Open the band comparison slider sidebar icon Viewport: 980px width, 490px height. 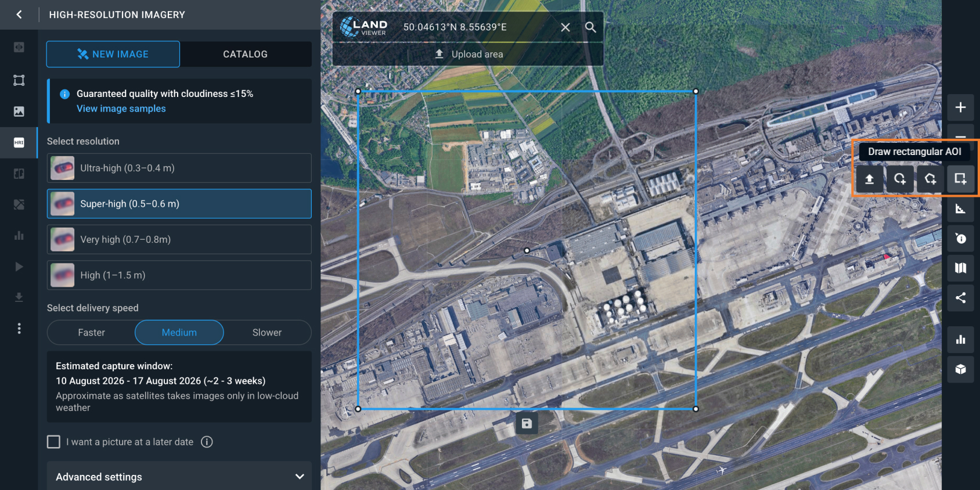click(19, 47)
